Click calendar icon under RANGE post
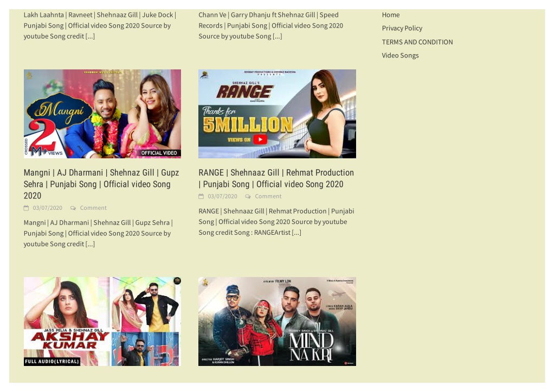 pos(201,196)
